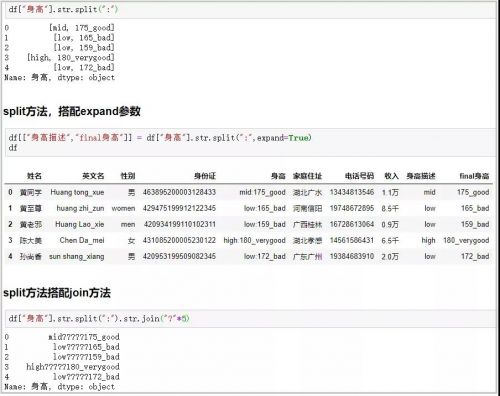Click ID number 429475199912122345
500x396 pixels.
[179, 208]
